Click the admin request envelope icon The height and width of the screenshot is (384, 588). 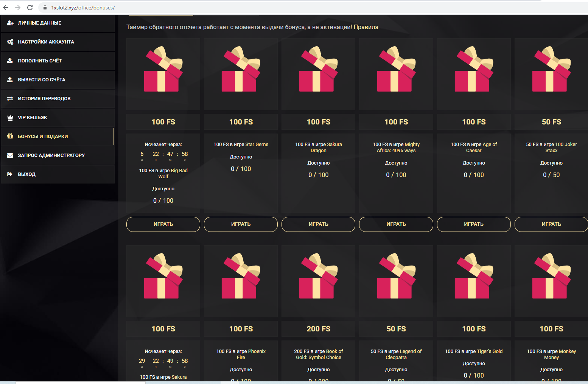[10, 155]
